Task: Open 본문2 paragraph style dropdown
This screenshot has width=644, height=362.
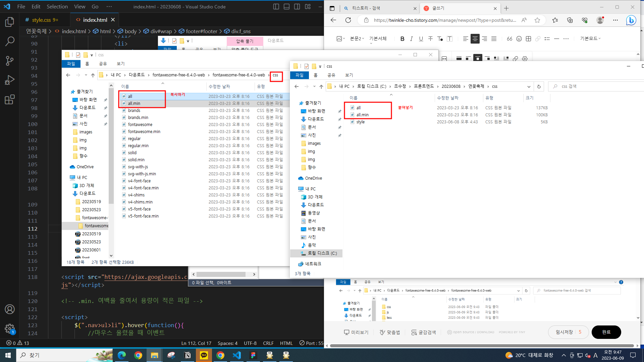Action: [357, 39]
